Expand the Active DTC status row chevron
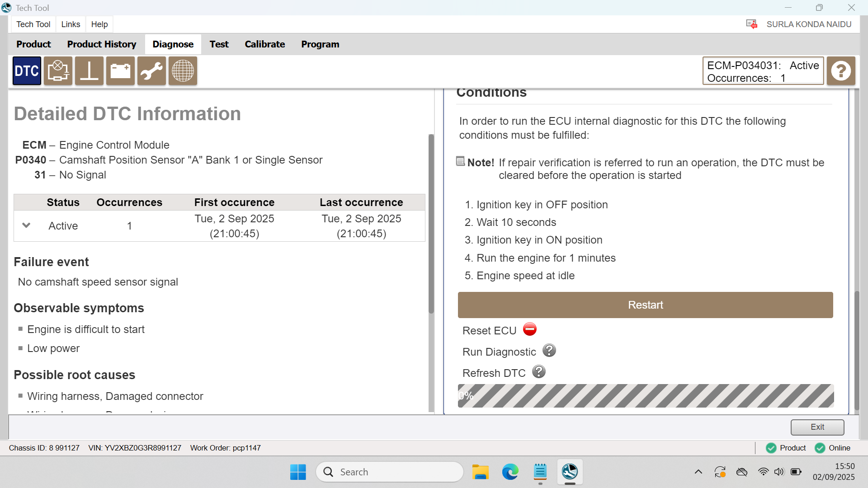 pos(26,225)
